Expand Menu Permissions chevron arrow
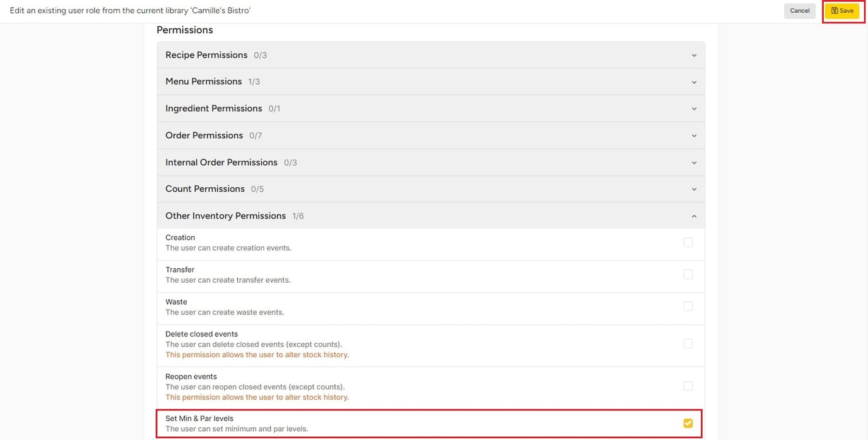Image resolution: width=868 pixels, height=440 pixels. [x=694, y=82]
